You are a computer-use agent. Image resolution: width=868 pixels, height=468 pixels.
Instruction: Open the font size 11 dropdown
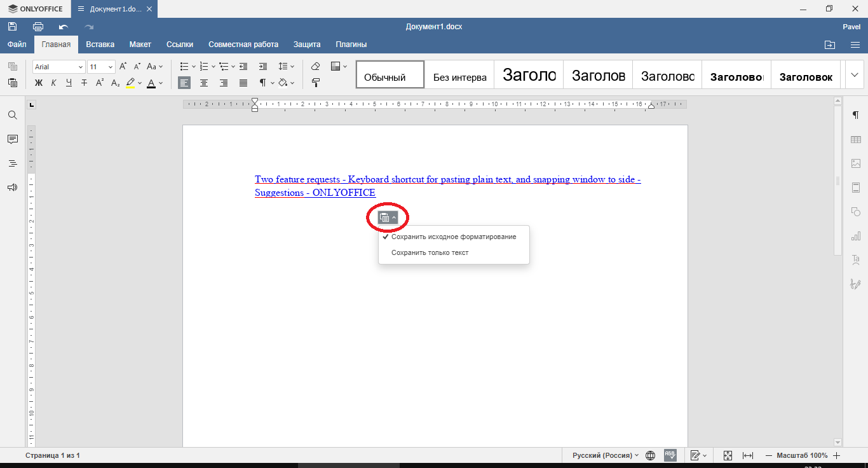(111, 67)
